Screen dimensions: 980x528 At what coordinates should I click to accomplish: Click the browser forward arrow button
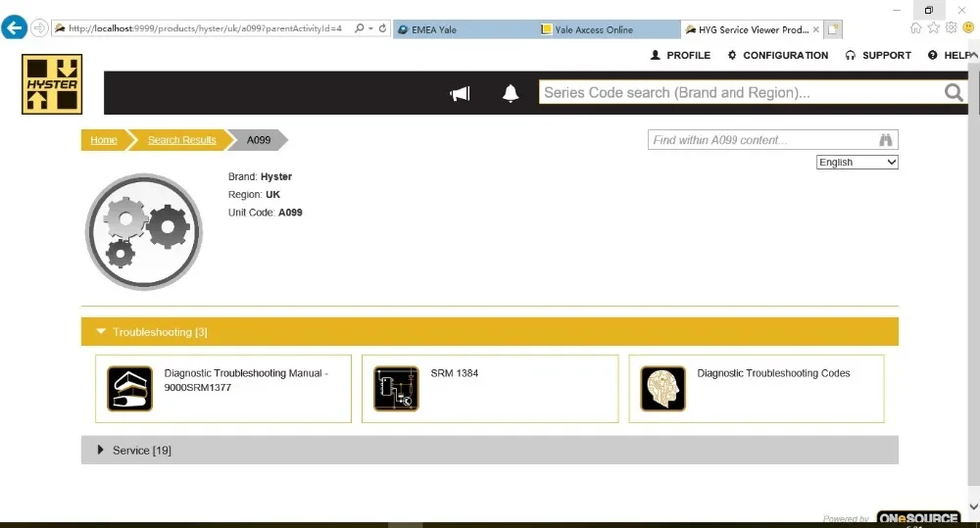pyautogui.click(x=39, y=28)
